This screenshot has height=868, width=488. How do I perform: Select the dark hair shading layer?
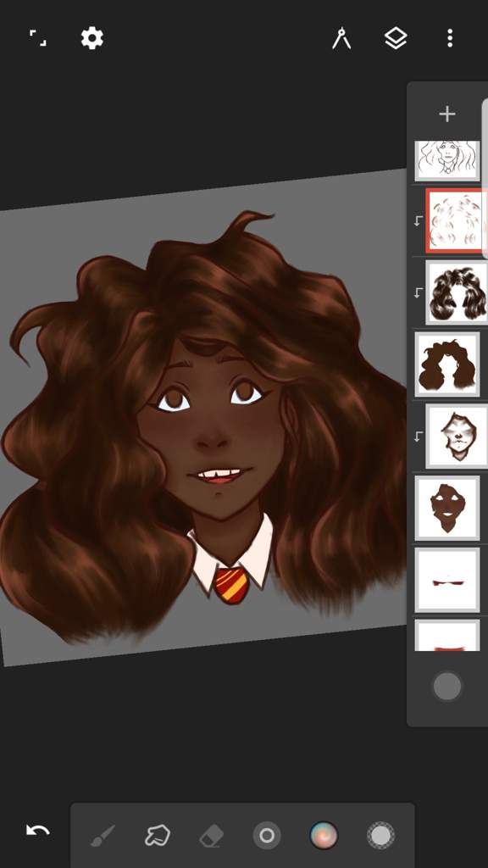(x=457, y=292)
